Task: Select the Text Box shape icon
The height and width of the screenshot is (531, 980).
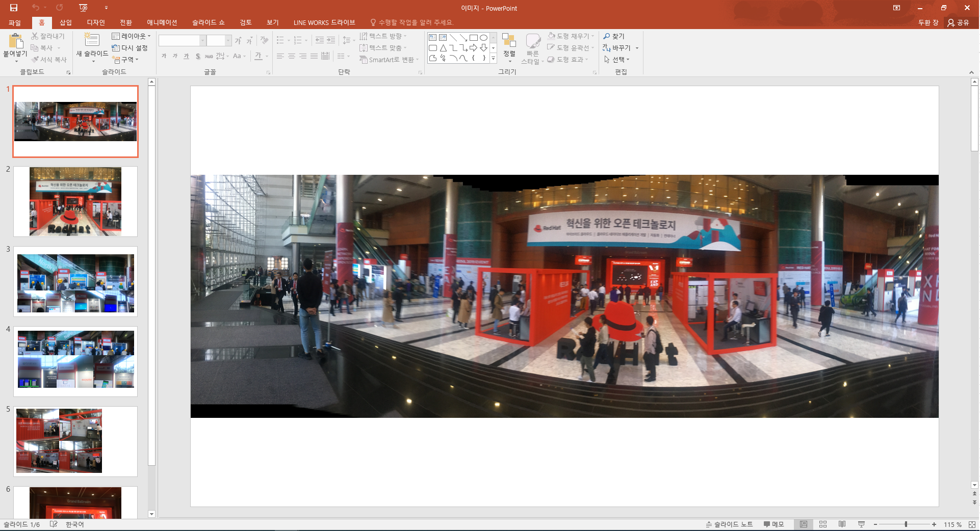Action: point(432,38)
